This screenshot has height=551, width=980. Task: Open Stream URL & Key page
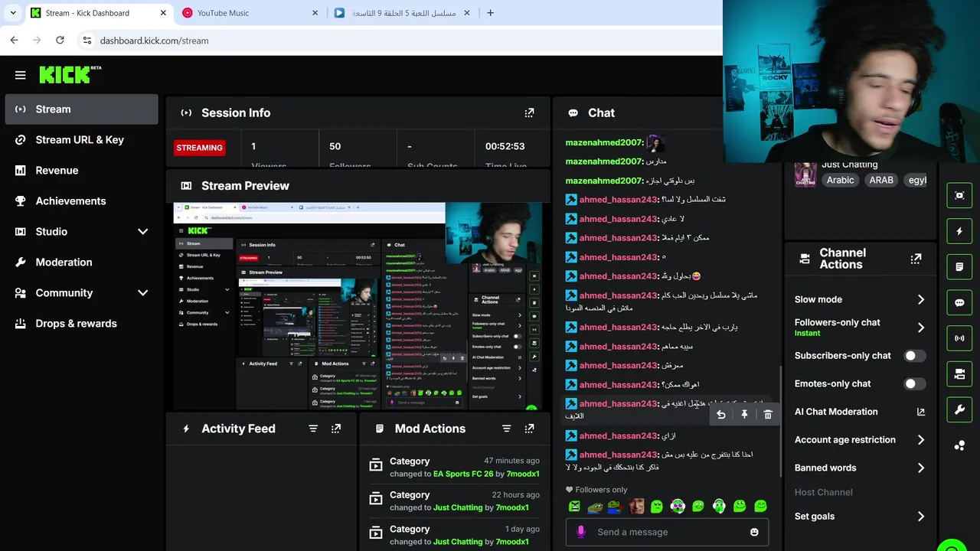81,139
